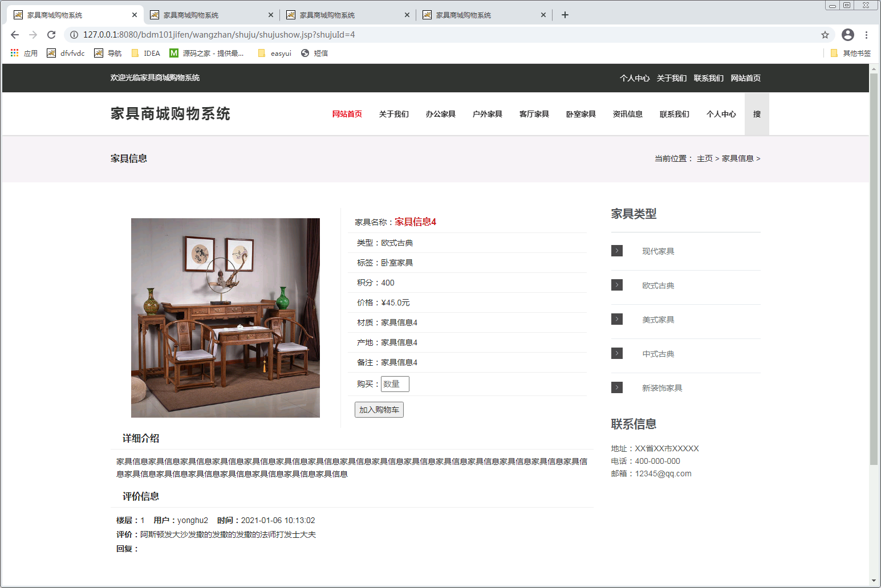Open dfvfvdc bookmark
Viewport: 881px width, 588px height.
pos(66,53)
